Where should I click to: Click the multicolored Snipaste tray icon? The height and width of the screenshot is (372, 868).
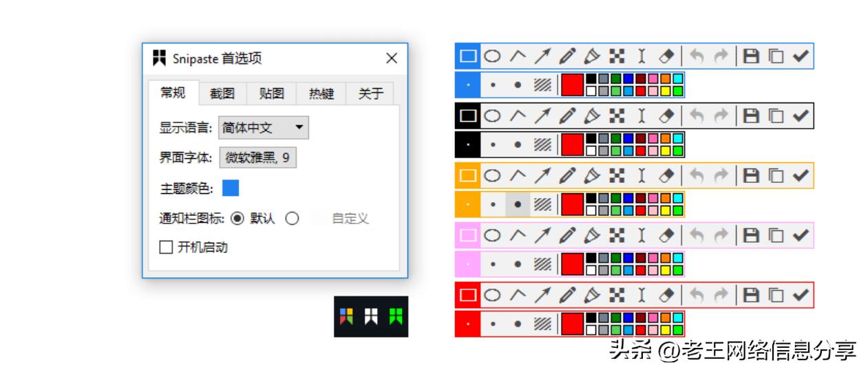pyautogui.click(x=347, y=316)
